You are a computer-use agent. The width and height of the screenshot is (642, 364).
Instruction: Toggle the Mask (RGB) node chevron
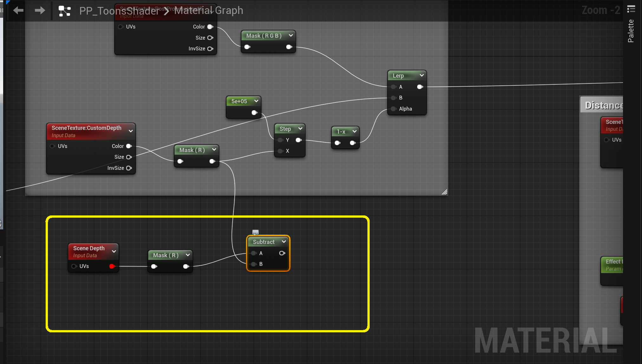click(291, 35)
